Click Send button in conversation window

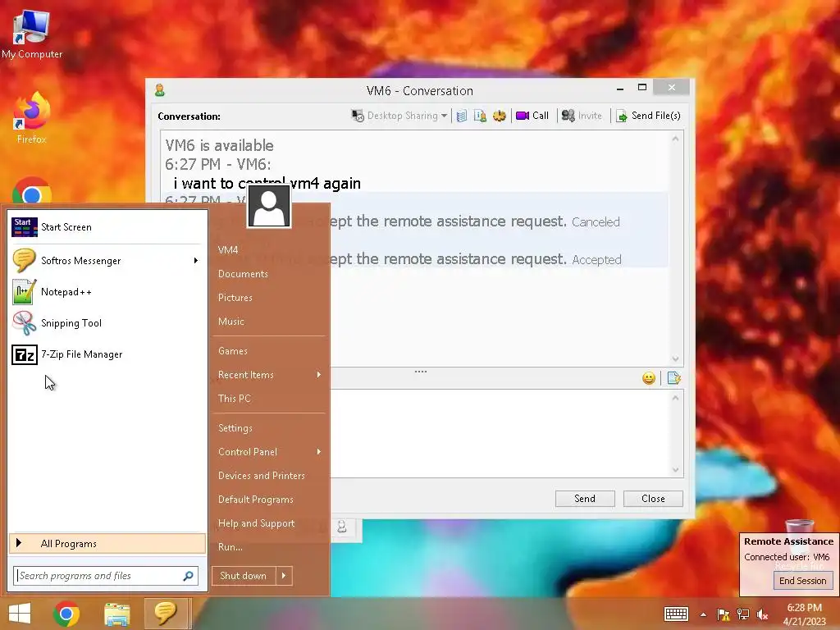point(585,498)
